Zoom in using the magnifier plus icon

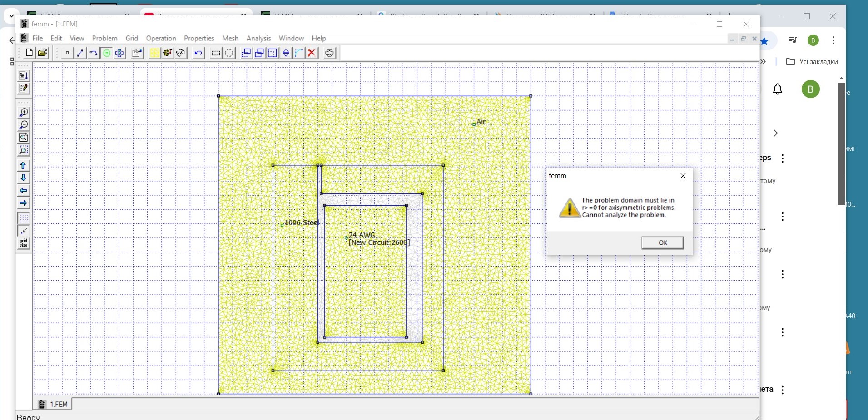click(24, 113)
